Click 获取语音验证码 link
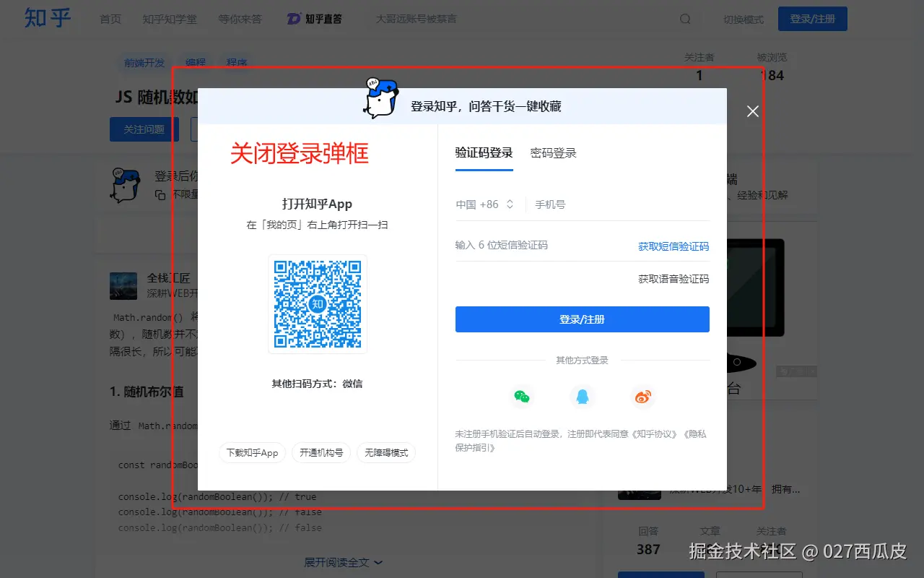 tap(674, 279)
